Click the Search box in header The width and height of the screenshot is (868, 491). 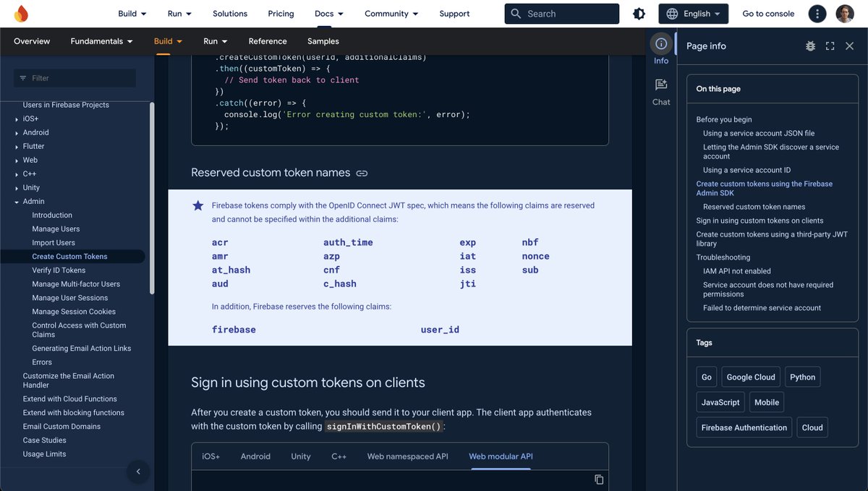click(x=562, y=14)
